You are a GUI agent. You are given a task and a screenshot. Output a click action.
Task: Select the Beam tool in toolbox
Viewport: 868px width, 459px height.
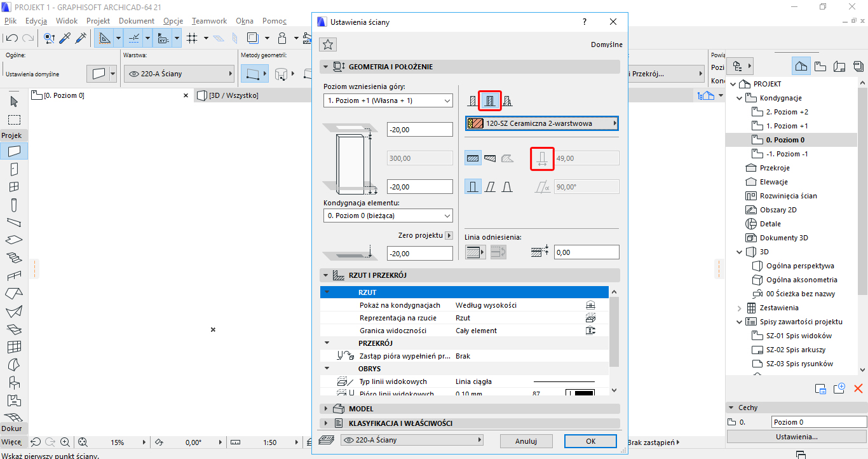coord(14,223)
